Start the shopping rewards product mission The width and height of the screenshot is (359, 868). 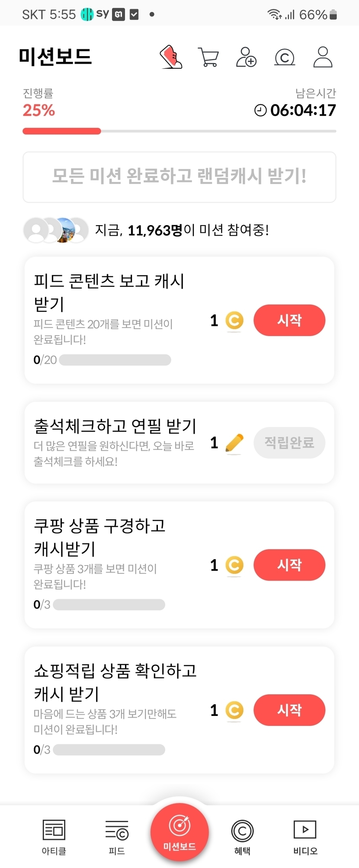coord(289,710)
